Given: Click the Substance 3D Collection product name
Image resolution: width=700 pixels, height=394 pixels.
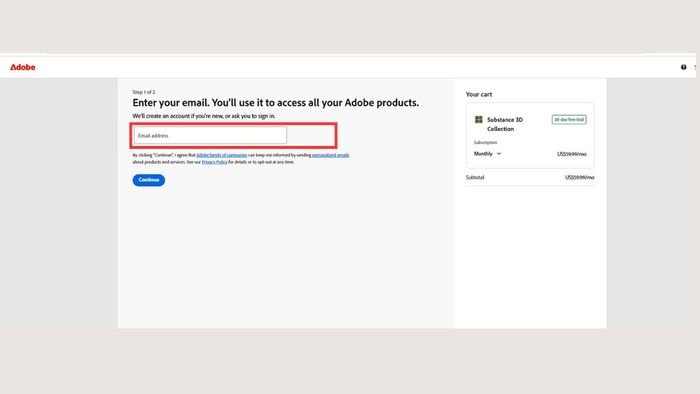Looking at the screenshot, I should 504,124.
